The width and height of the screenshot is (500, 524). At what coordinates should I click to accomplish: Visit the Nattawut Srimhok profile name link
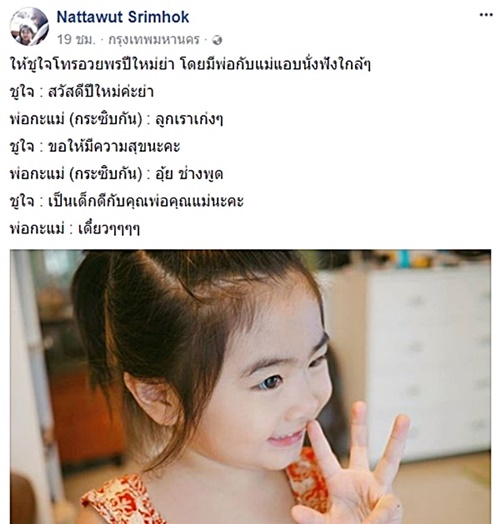[x=123, y=17]
